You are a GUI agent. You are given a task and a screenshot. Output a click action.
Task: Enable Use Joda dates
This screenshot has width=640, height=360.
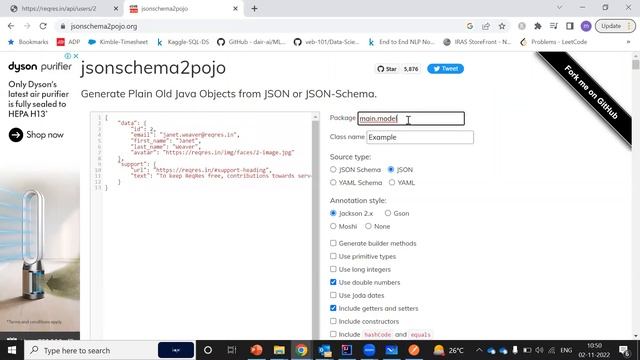pos(333,295)
